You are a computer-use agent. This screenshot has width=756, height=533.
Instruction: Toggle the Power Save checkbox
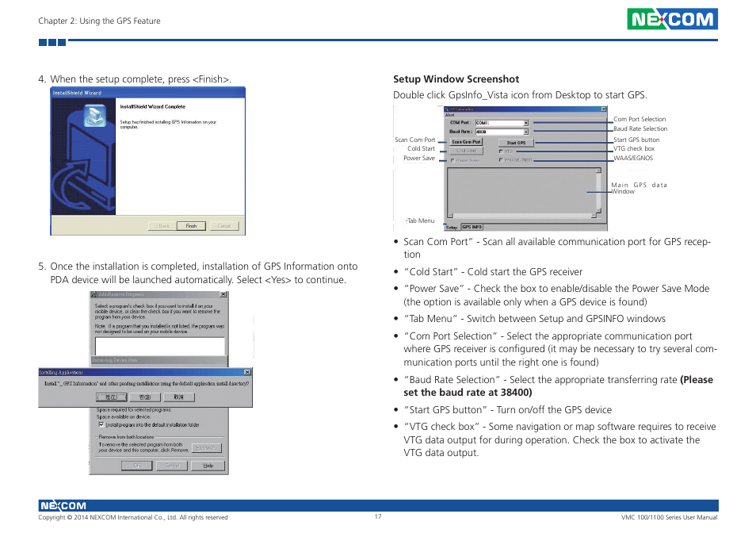[452, 161]
